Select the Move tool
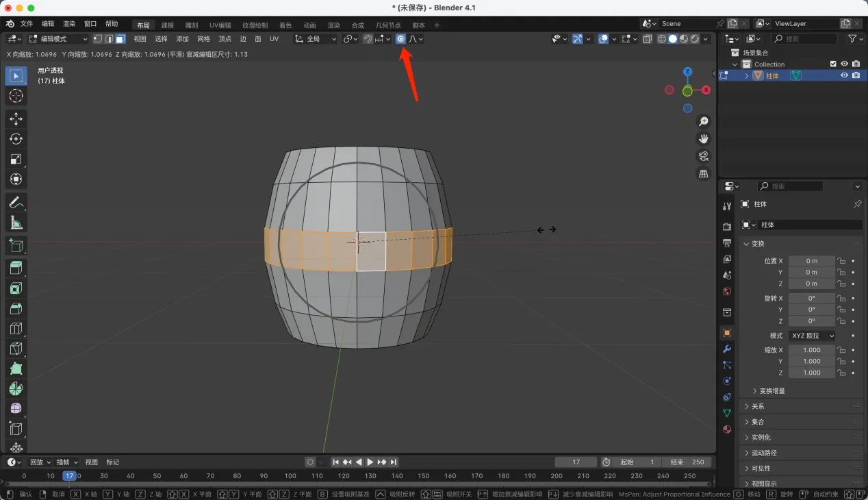The height and width of the screenshot is (500, 868). [x=16, y=119]
